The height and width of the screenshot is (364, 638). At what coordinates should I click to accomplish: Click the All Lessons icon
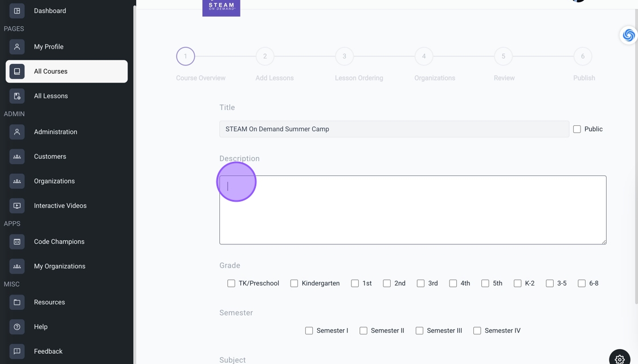[x=17, y=96]
